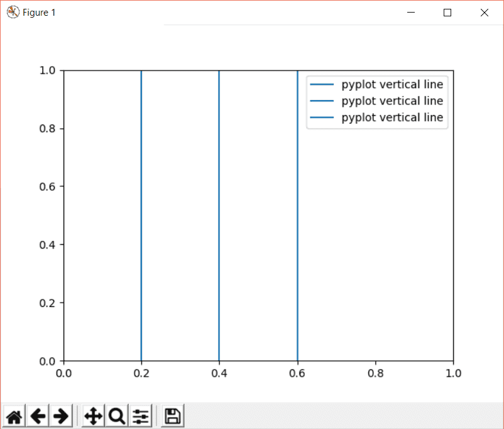The image size is (504, 429).
Task: Activate the Zoom to rectangle magnifier
Action: coord(117,416)
